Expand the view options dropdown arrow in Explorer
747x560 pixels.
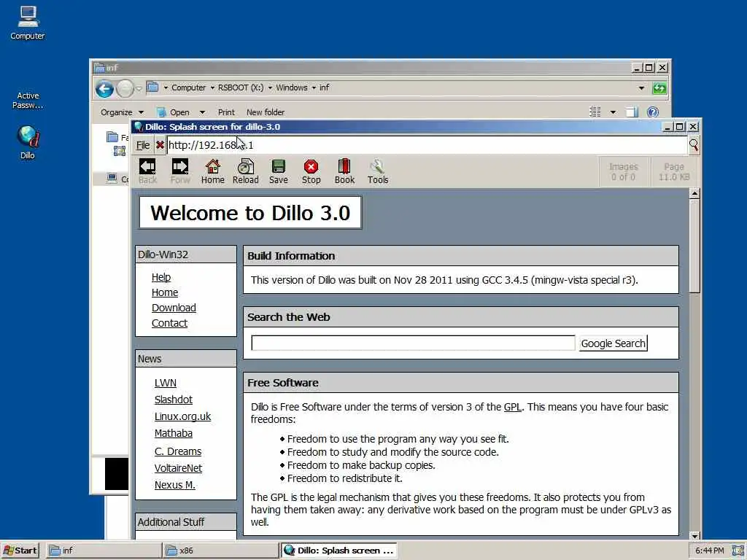(x=613, y=112)
